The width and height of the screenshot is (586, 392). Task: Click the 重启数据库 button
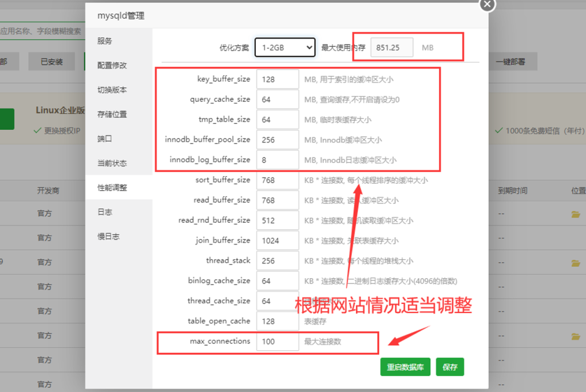[x=405, y=367]
